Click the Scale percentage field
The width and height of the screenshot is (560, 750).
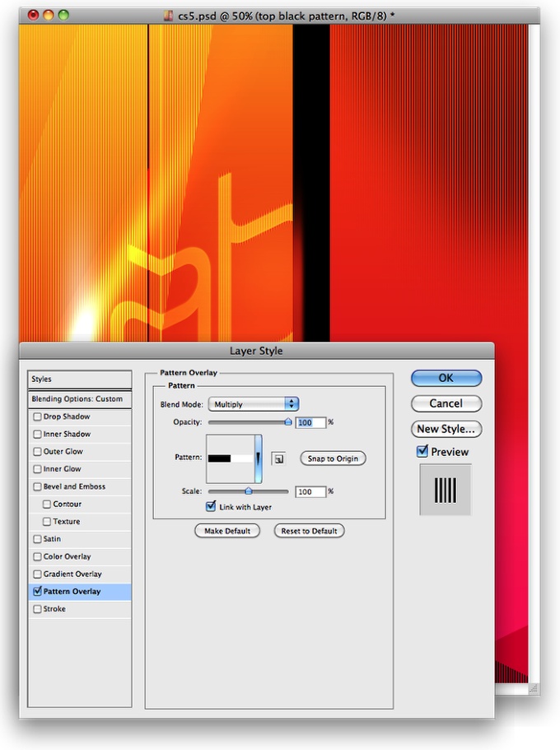(x=310, y=491)
